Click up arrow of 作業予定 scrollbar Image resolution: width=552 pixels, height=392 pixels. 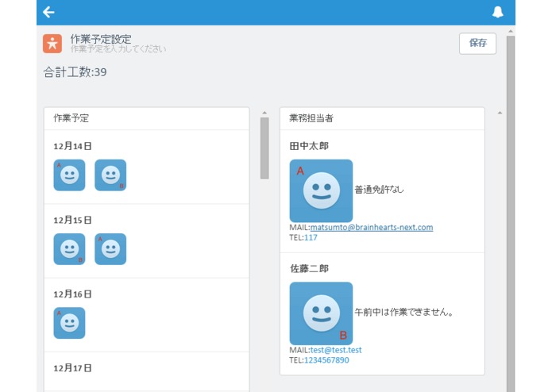coord(264,113)
